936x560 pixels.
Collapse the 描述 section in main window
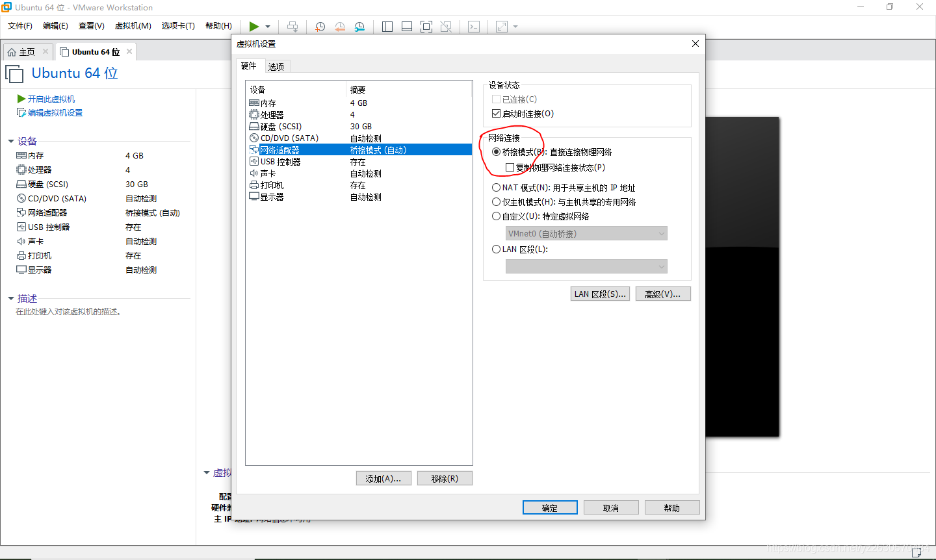11,298
